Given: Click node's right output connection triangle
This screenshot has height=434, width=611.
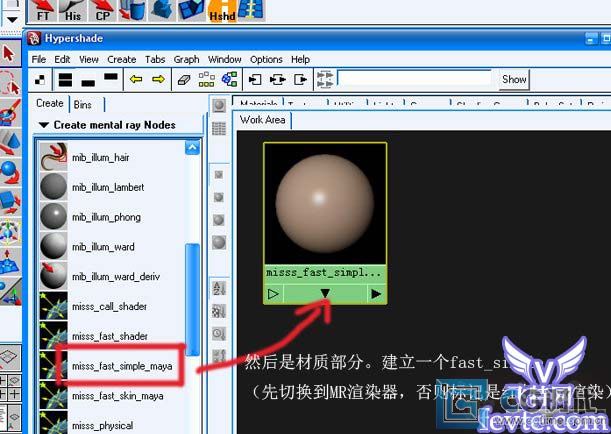Looking at the screenshot, I should point(376,294).
